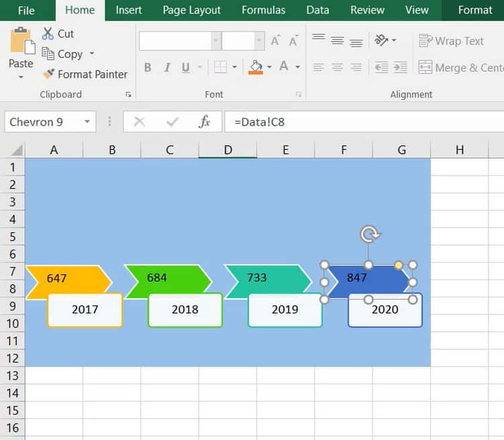The width and height of the screenshot is (504, 440).
Task: Switch to the Page Layout tab
Action: [192, 10]
